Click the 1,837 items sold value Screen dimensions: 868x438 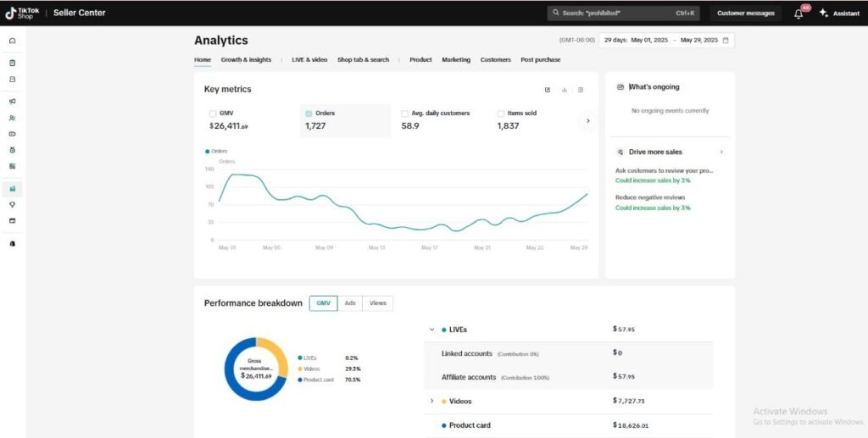click(x=508, y=126)
